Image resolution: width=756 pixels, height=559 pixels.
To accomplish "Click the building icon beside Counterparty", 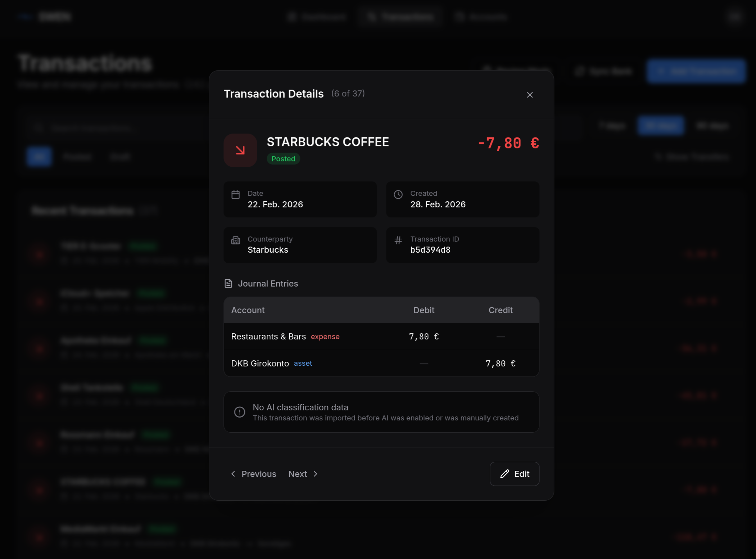I will coord(236,240).
